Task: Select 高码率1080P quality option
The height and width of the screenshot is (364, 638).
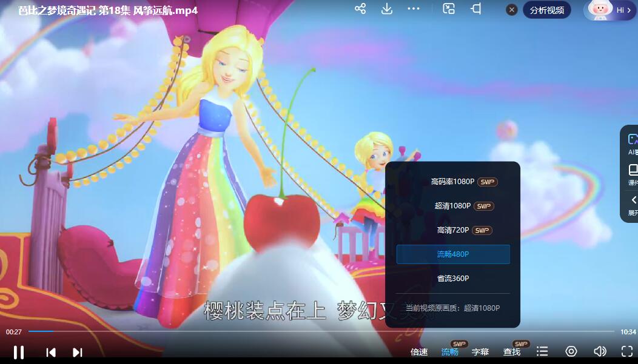Action: click(453, 182)
